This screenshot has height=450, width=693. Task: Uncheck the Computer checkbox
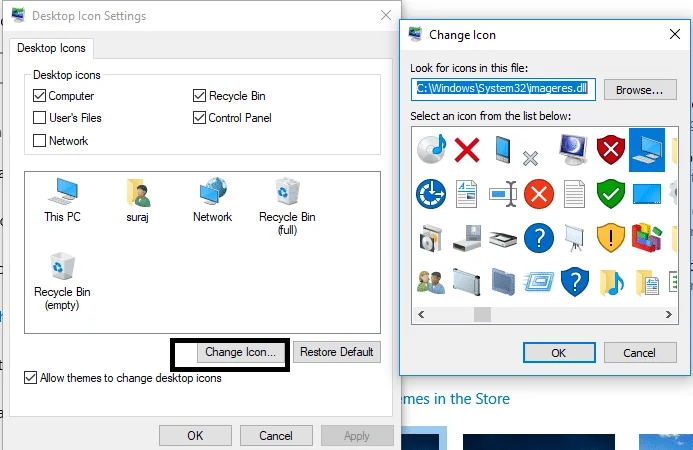pos(39,95)
